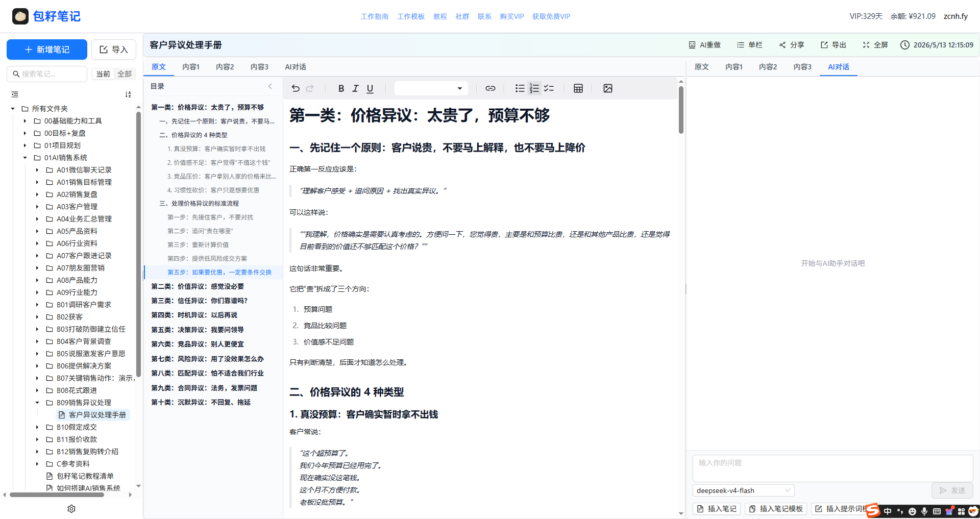Click 插入笔记 button
The height and width of the screenshot is (519, 980).
click(x=717, y=509)
